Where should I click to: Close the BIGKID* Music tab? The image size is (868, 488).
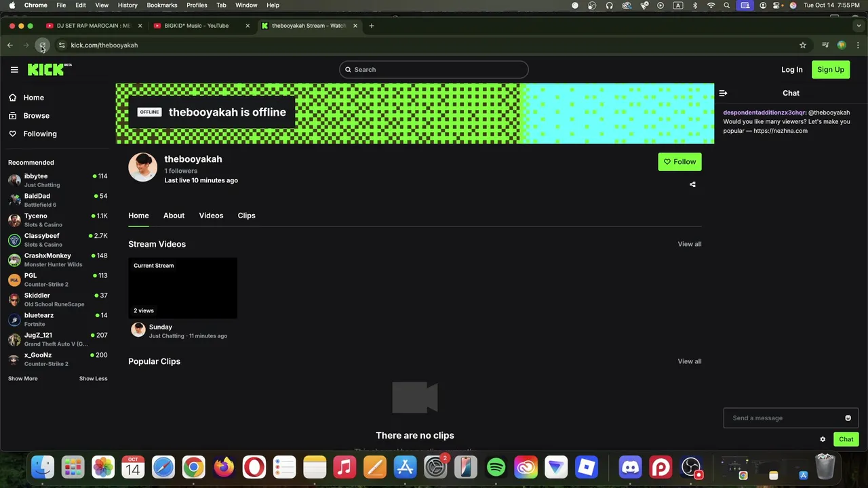[x=248, y=26]
